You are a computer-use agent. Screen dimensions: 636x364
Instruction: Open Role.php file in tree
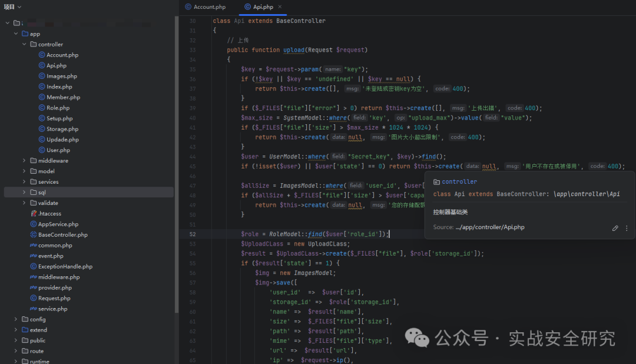[x=58, y=108]
